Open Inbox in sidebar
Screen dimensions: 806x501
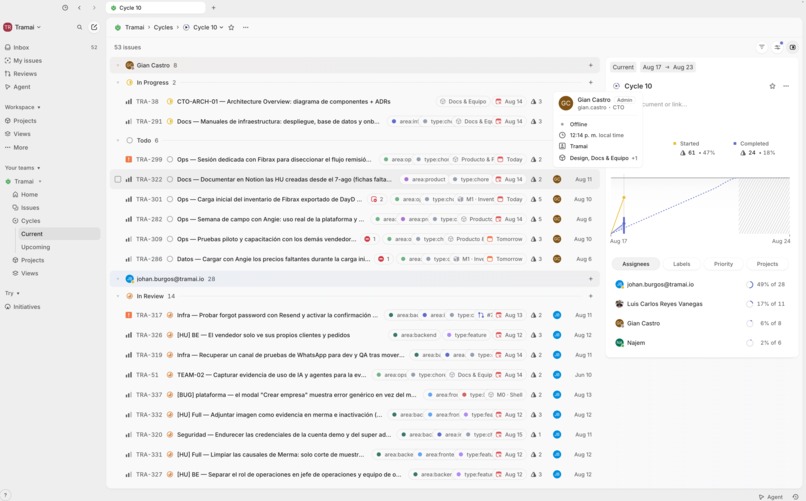click(x=51, y=47)
